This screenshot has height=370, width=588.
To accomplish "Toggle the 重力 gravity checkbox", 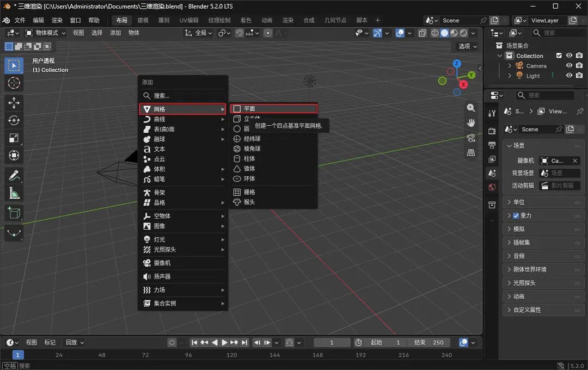I will click(516, 215).
